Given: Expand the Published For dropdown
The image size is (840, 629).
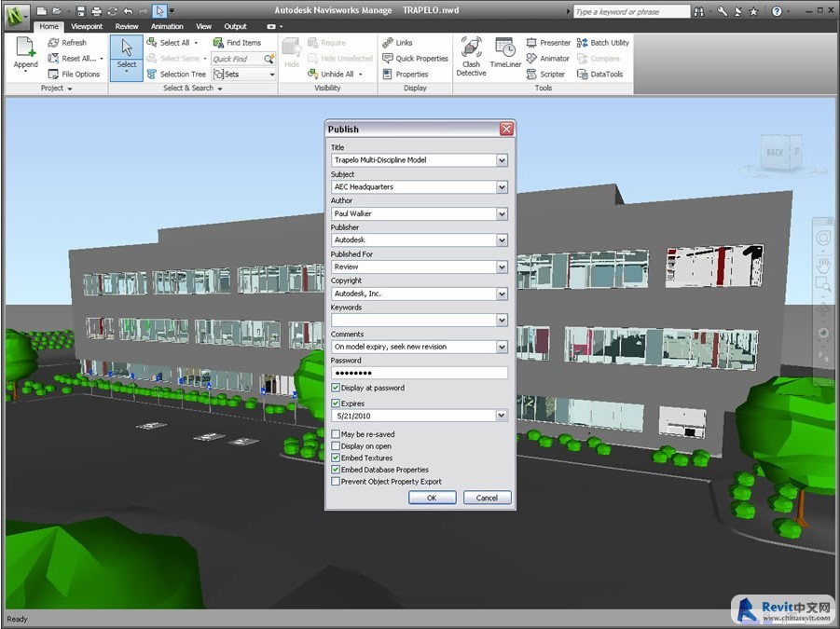Looking at the screenshot, I should [502, 267].
